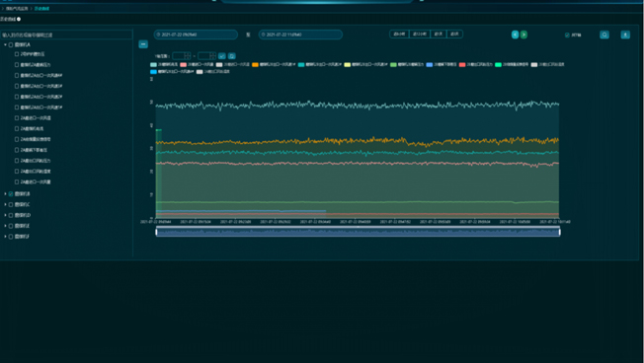Open the end date-time picker field
644x363 pixels.
coord(300,35)
